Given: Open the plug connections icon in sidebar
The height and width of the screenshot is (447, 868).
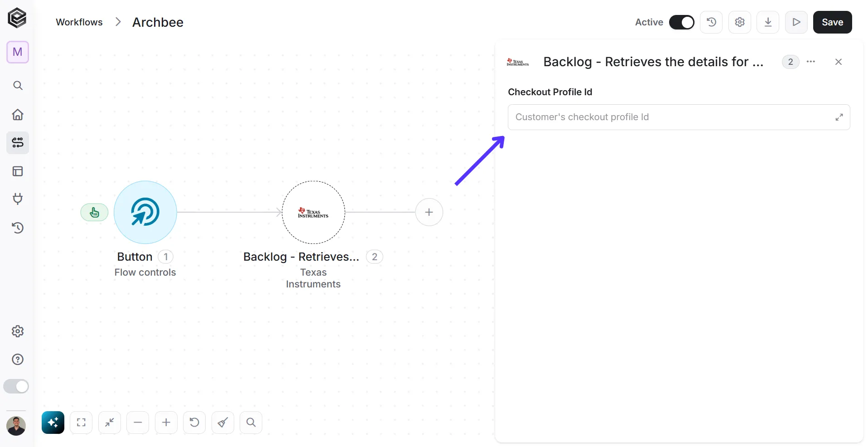Looking at the screenshot, I should point(18,199).
